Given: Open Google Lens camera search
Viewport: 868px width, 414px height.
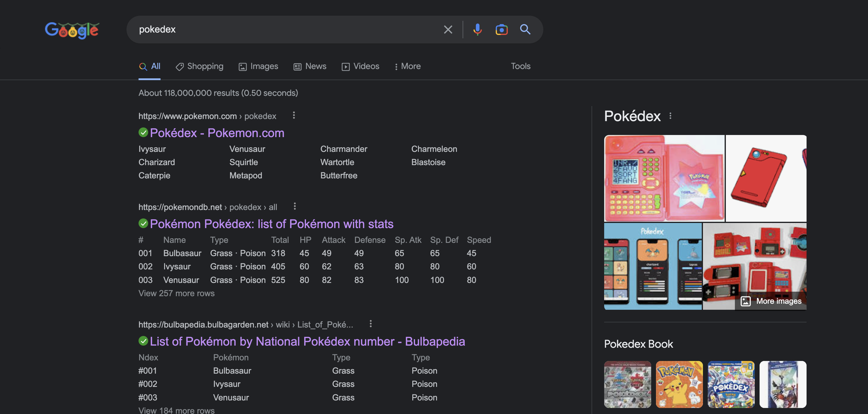Looking at the screenshot, I should pyautogui.click(x=501, y=30).
